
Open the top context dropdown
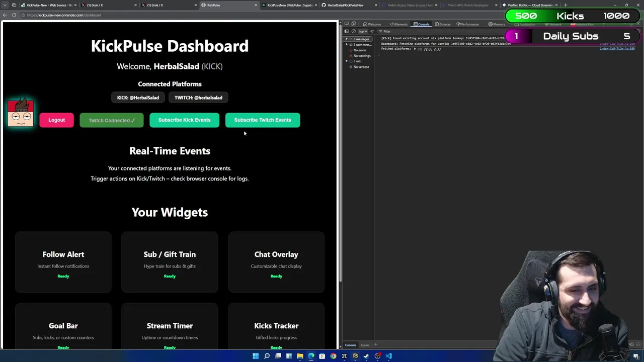(x=363, y=31)
